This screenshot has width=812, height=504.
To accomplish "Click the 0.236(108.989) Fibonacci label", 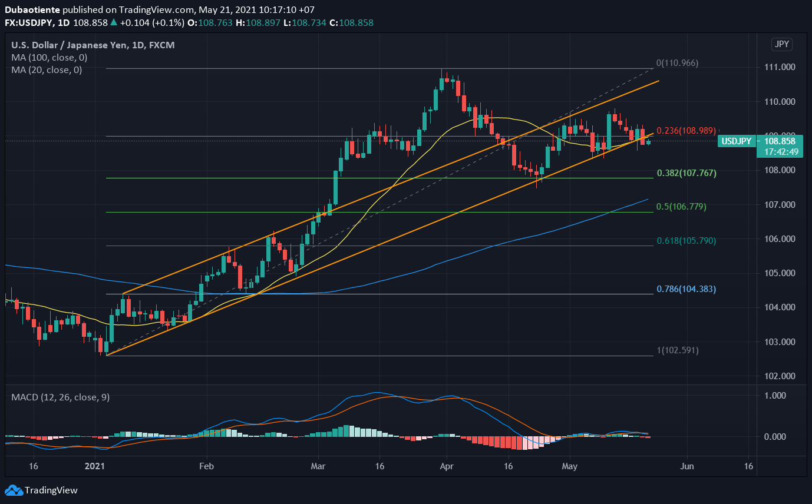I will 687,130.
